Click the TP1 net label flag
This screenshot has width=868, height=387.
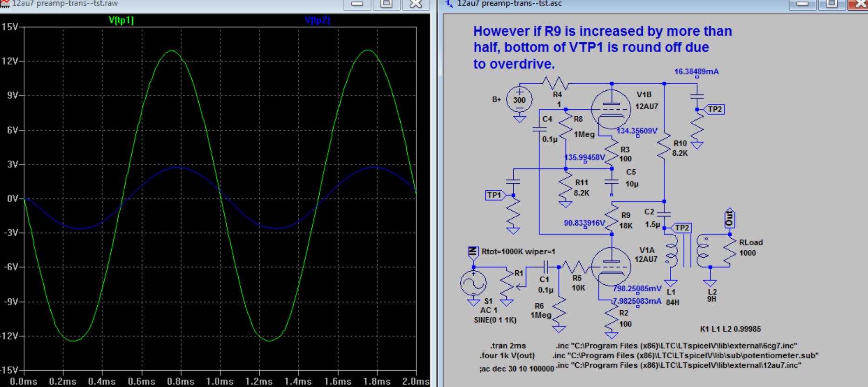(495, 195)
